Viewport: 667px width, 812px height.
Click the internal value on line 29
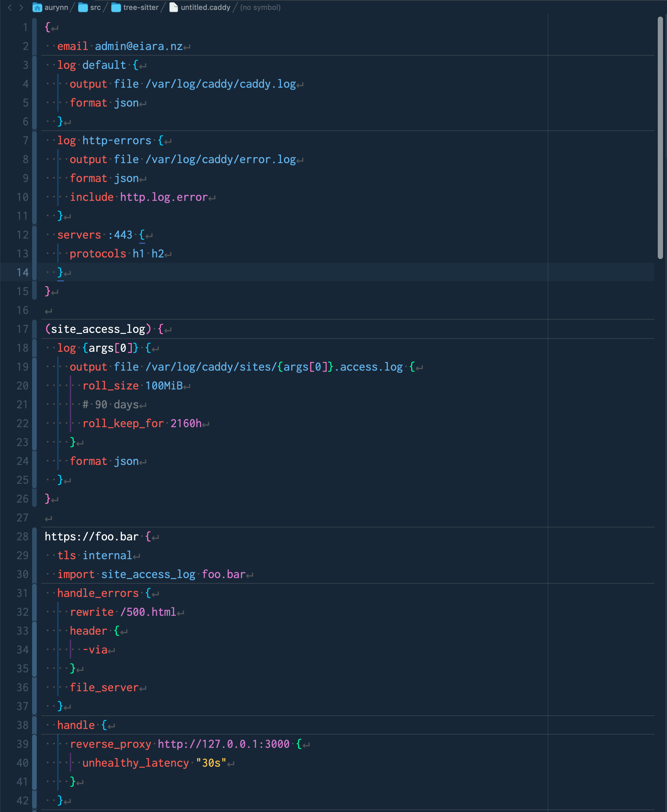[107, 555]
